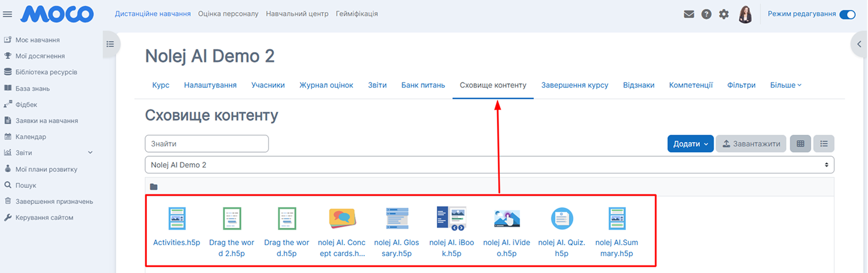The image size is (868, 273).
Task: Toggle the Режим редагування switch
Action: click(x=847, y=14)
